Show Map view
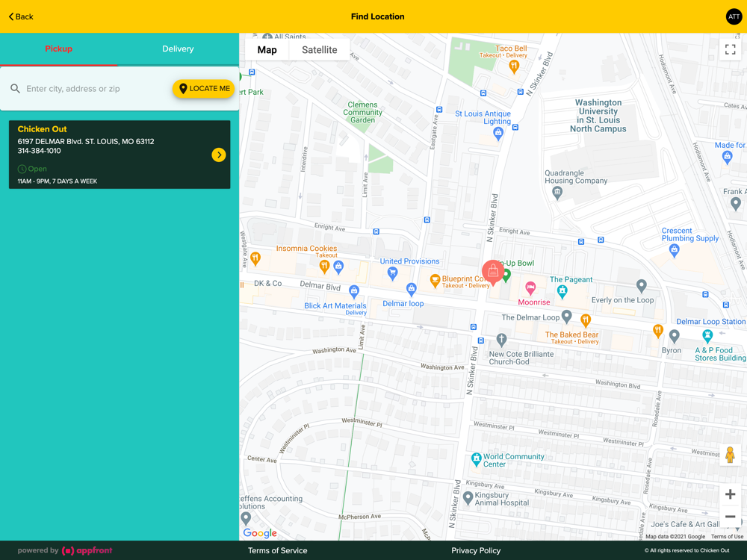Viewport: 747px width, 560px height. tap(267, 50)
